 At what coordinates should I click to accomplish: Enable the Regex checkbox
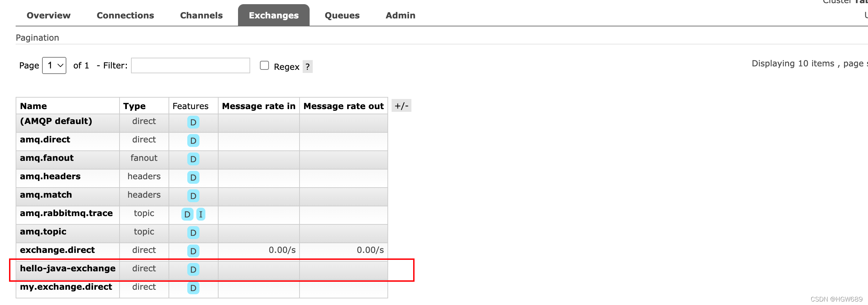point(264,65)
